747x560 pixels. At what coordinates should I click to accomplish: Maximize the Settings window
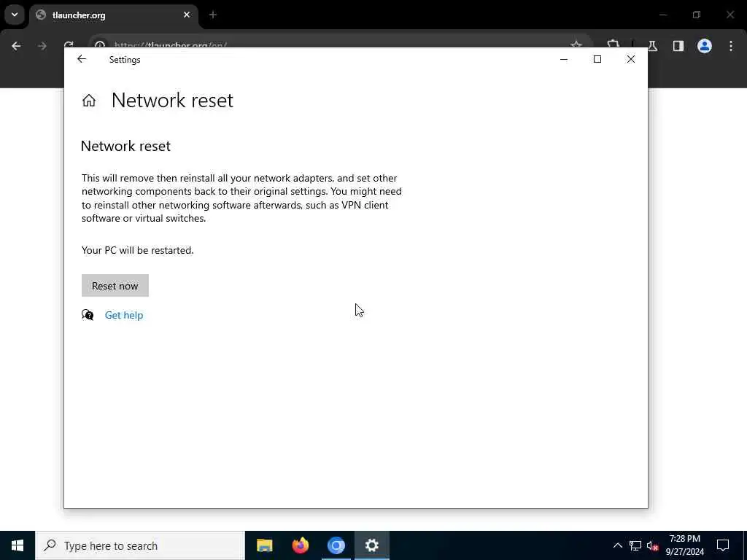pos(597,59)
